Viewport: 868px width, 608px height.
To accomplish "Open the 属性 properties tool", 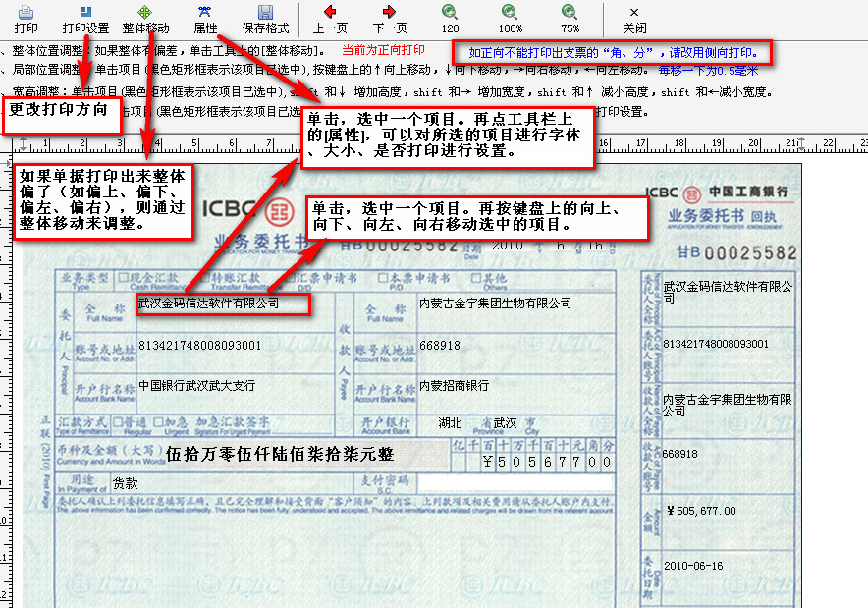I will (205, 20).
